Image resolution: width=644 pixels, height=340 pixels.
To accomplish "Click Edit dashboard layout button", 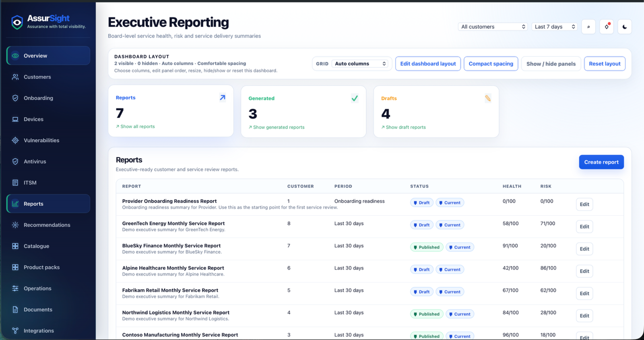I will [428, 64].
